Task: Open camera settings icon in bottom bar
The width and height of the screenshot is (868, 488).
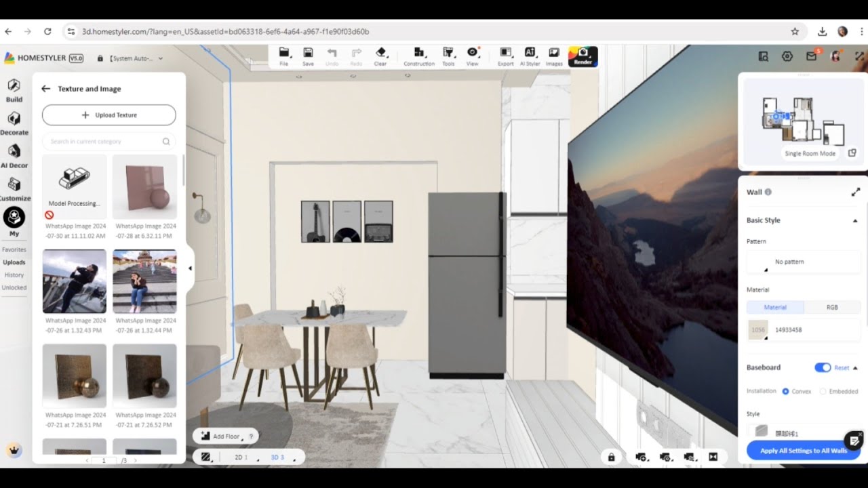Action: 665,457
